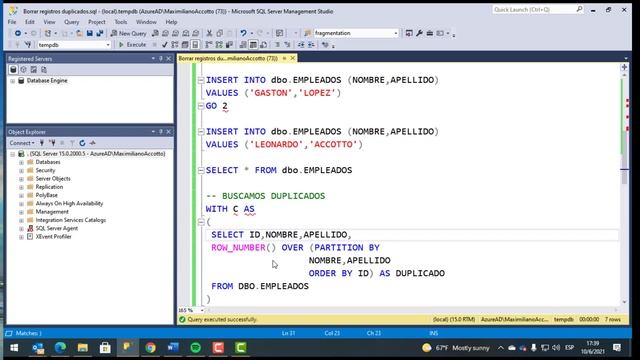The height and width of the screenshot is (360, 640).
Task: Toggle IntelliSense Enabled toolbar button
Action: [x=195, y=45]
